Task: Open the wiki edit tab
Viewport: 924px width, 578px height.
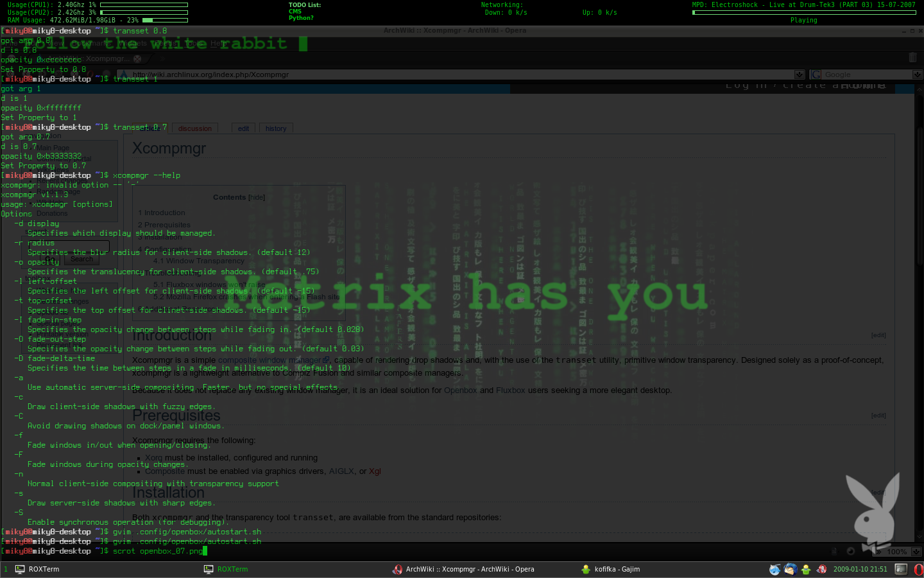Action: coord(243,128)
